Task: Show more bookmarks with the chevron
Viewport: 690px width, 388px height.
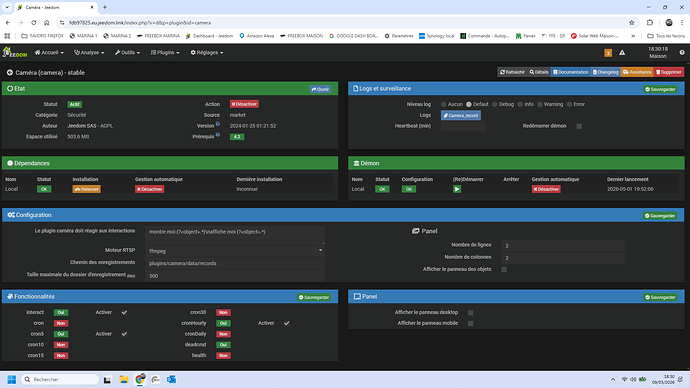Action: tap(633, 36)
